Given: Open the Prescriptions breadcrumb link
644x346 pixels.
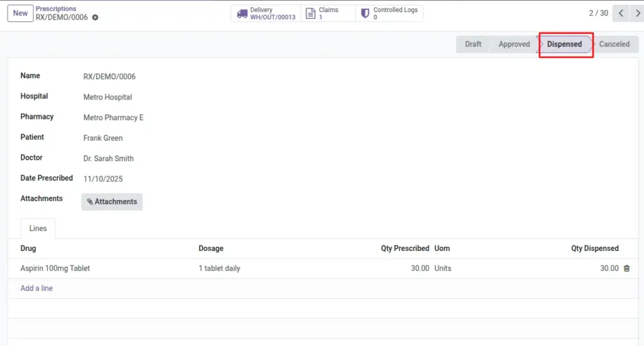Looking at the screenshot, I should [x=56, y=9].
